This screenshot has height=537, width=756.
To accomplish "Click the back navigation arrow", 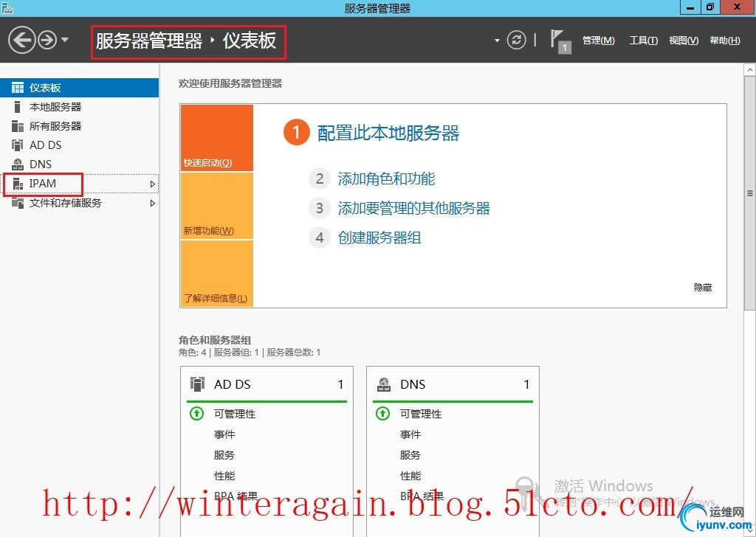I will 21,40.
